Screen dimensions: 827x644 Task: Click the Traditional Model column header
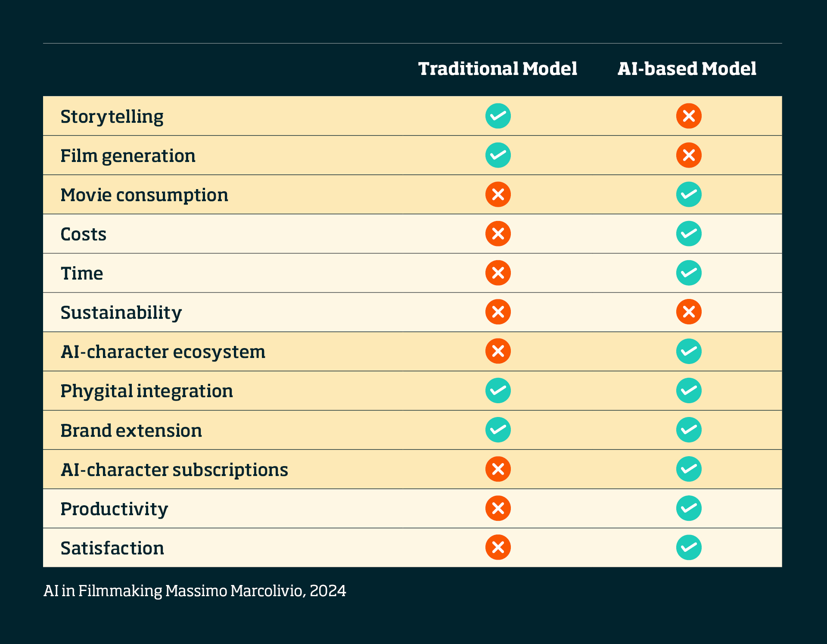(497, 69)
